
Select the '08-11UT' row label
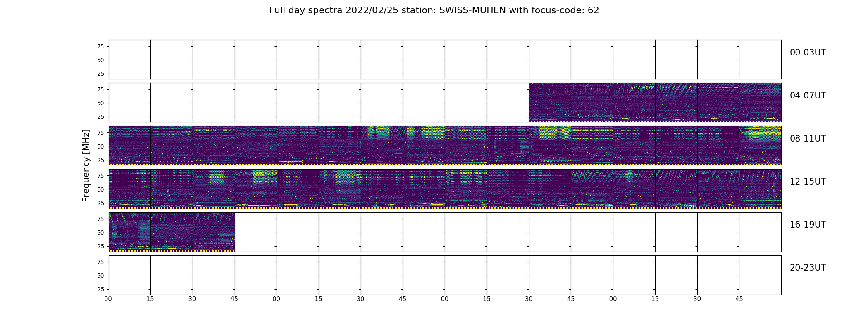[808, 139]
